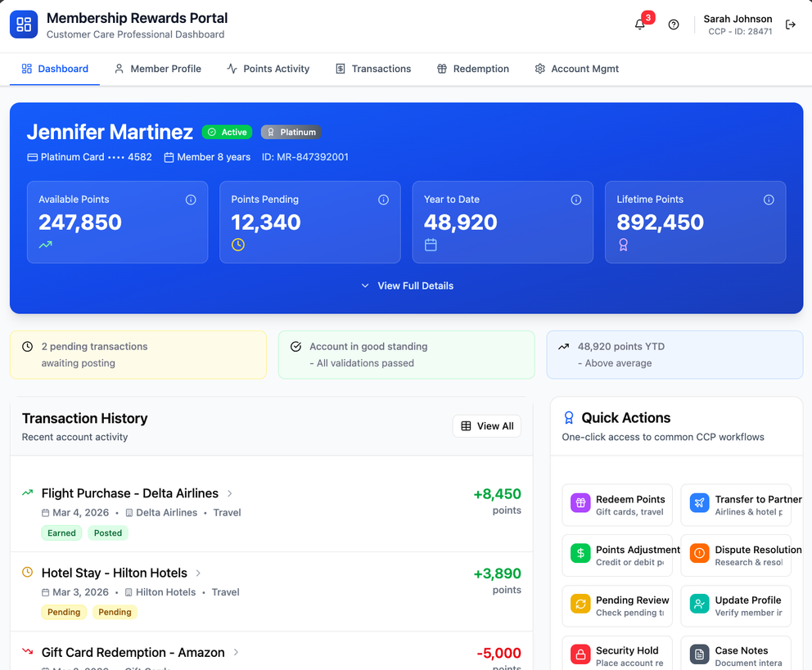Click the Pending Review refresh icon
Image resolution: width=812 pixels, height=670 pixels.
[580, 604]
